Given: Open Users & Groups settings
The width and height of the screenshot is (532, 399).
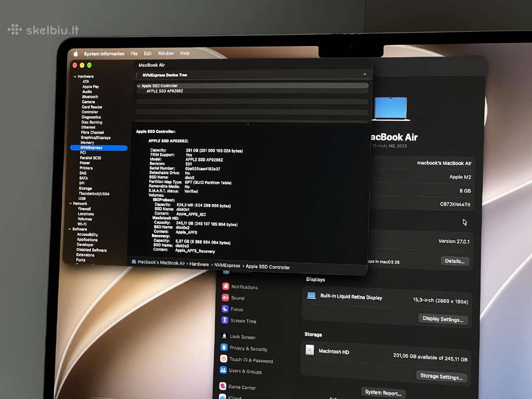Looking at the screenshot, I should [x=241, y=371].
